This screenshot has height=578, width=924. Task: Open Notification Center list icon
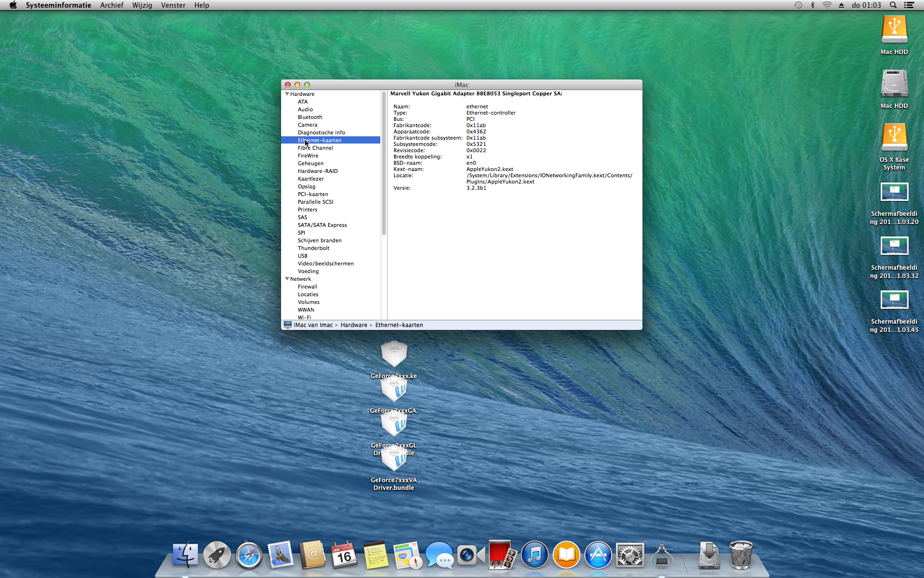pos(909,5)
